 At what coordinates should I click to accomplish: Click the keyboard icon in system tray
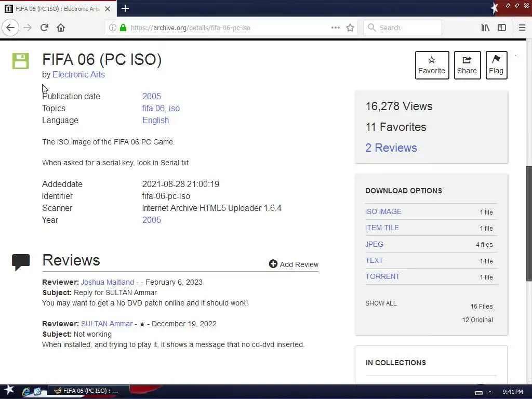tap(478, 392)
